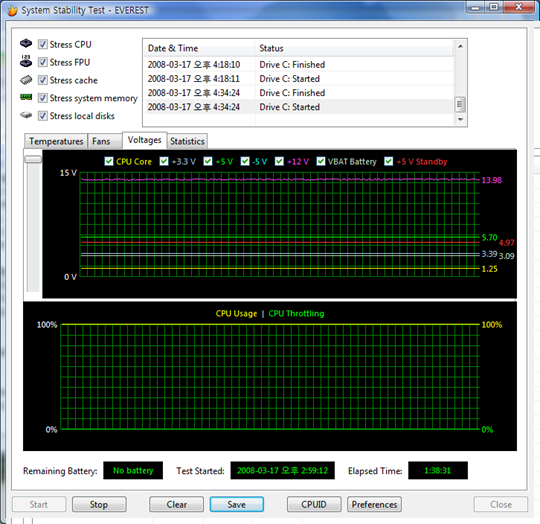Select the 4:34:24 Drive C: Finished log row
The width and height of the screenshot is (540, 524).
298,93
